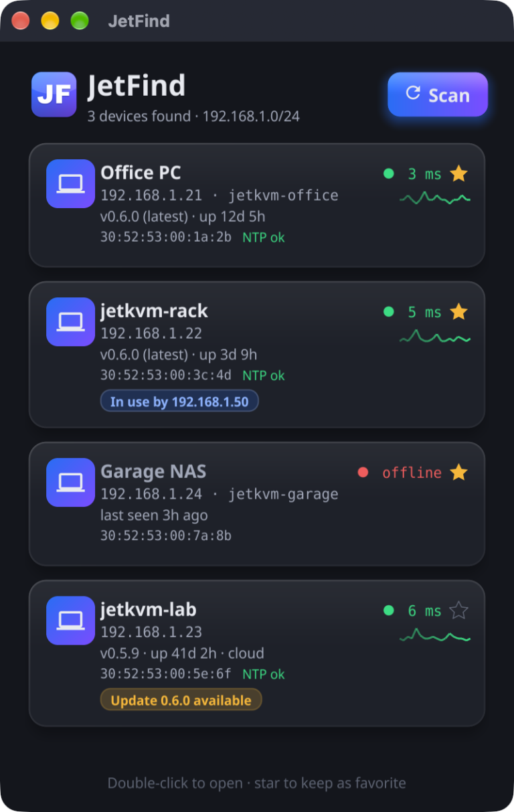Click the '6 ms' latency value
Image resolution: width=514 pixels, height=812 pixels.
click(x=425, y=611)
